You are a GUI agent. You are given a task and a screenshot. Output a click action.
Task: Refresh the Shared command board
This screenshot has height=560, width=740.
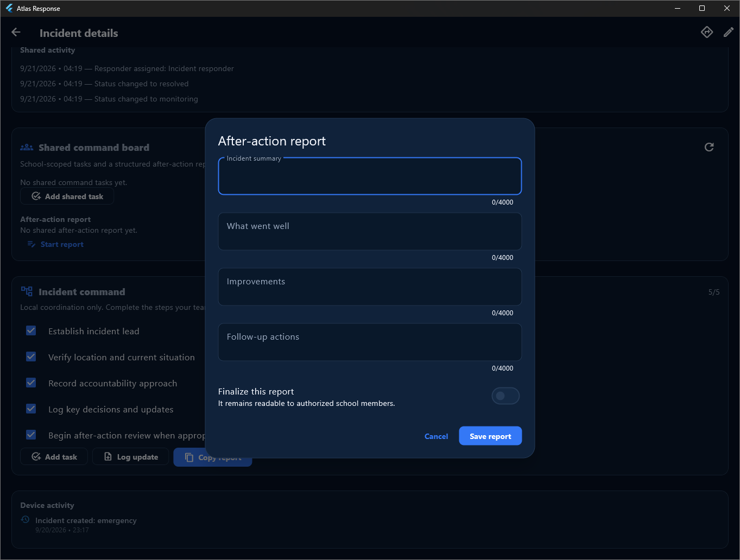tap(709, 147)
